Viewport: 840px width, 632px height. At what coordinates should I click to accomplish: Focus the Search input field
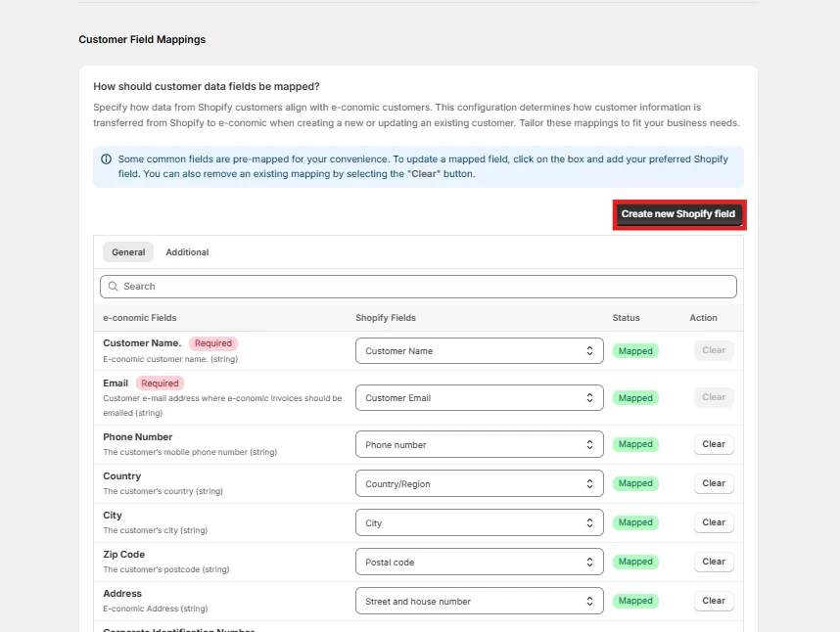tap(418, 287)
